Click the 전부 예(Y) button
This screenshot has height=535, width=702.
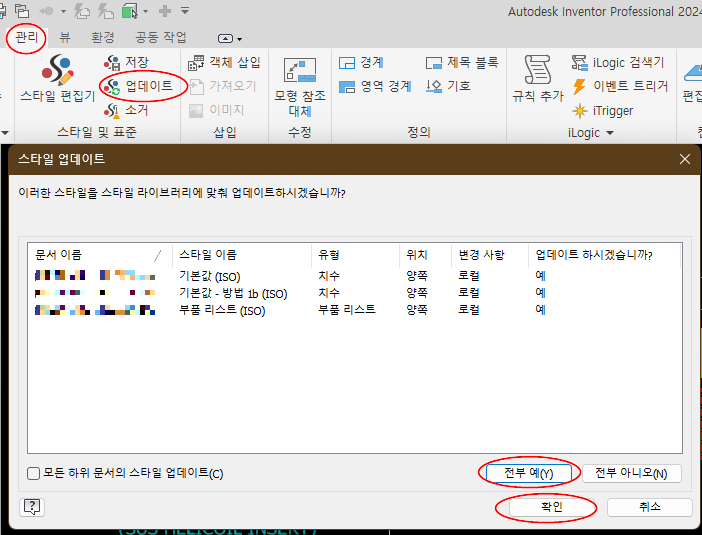click(529, 473)
